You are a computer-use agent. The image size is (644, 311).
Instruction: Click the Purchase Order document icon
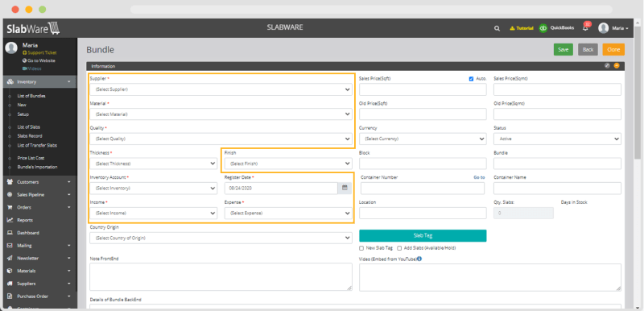10,296
